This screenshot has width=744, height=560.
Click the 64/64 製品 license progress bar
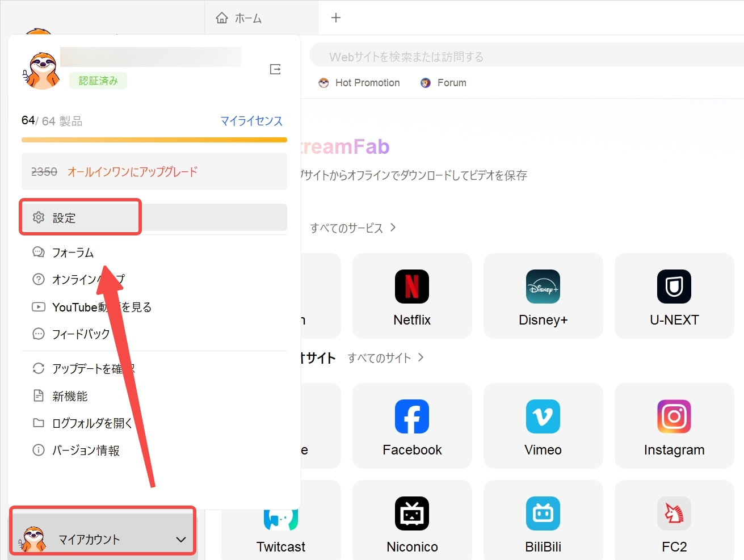(154, 140)
